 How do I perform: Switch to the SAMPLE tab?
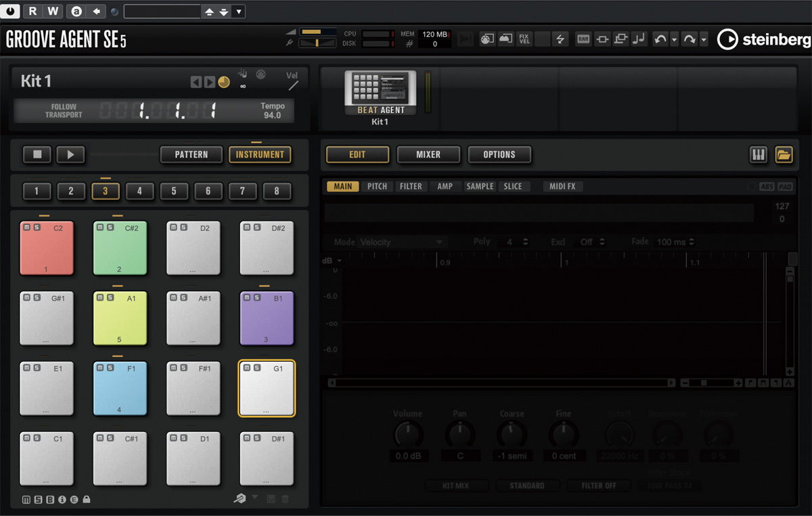(480, 186)
